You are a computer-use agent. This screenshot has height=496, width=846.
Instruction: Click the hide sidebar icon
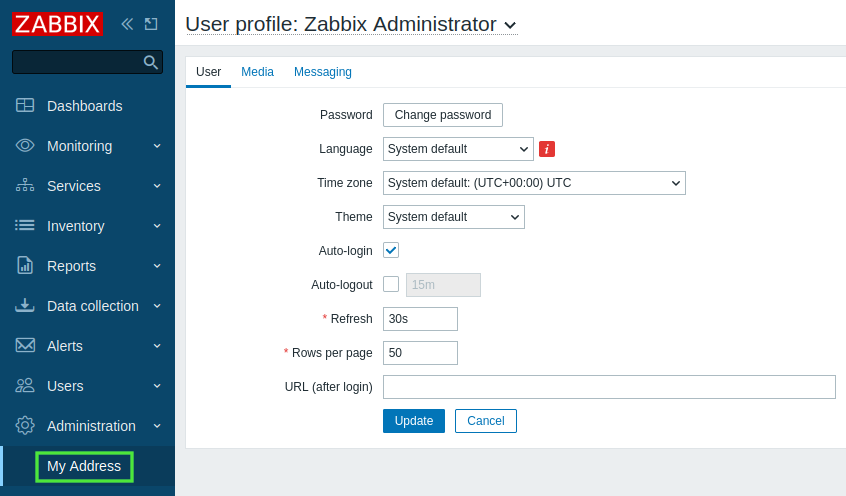pos(151,24)
